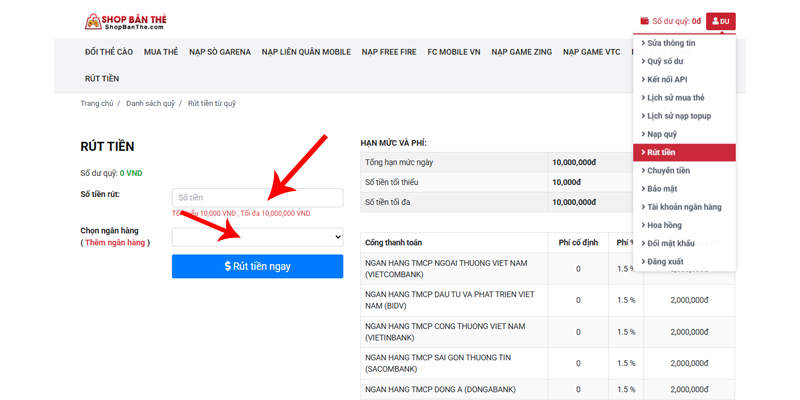Select Tài khoản ngân hàng menu entry

[x=684, y=207]
